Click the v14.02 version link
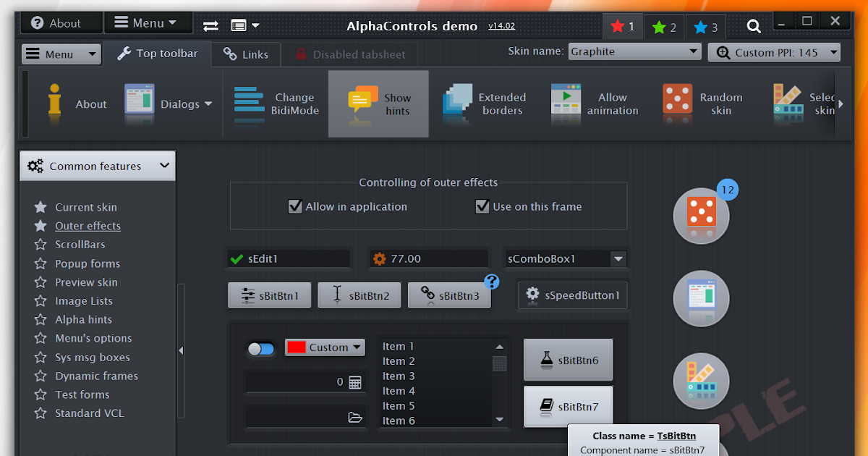Image resolution: width=868 pixels, height=456 pixels. tap(501, 26)
